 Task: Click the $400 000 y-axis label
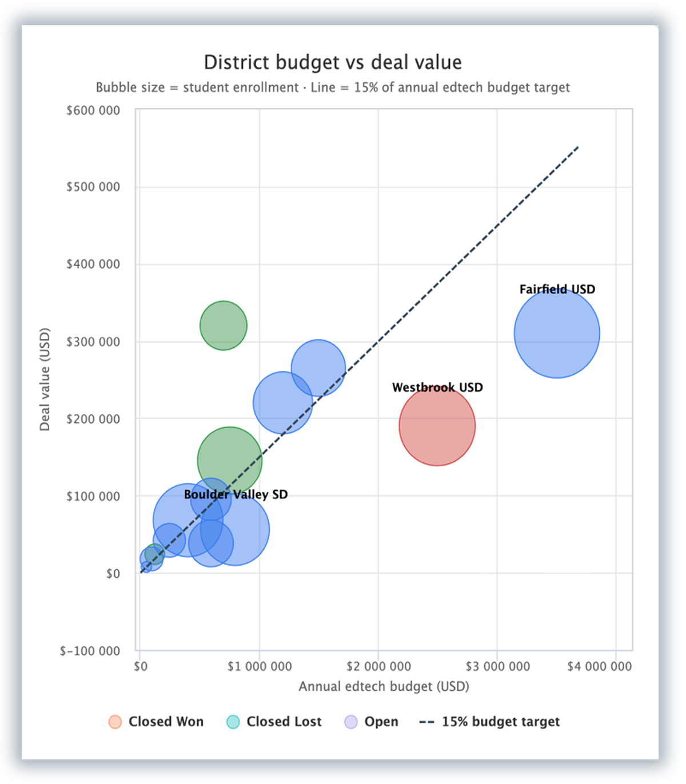(93, 264)
